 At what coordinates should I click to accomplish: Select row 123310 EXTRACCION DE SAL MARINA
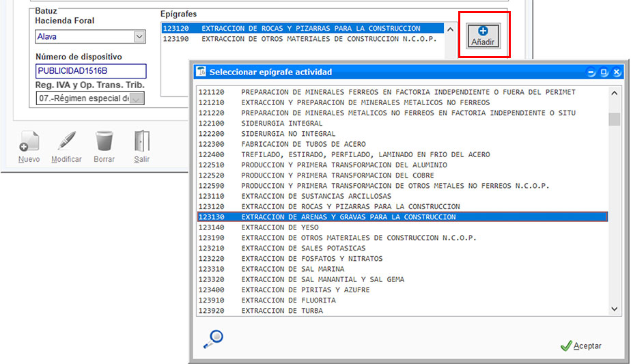402,269
